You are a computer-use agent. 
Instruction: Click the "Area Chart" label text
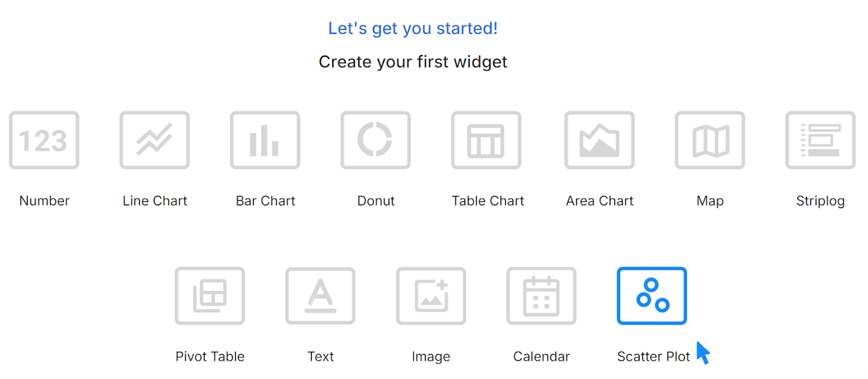pos(599,201)
